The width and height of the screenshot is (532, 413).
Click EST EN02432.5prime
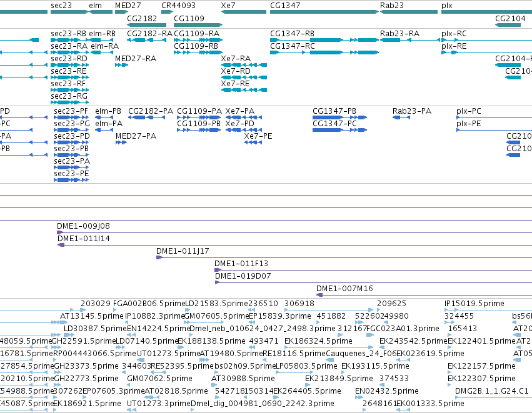tap(359, 397)
